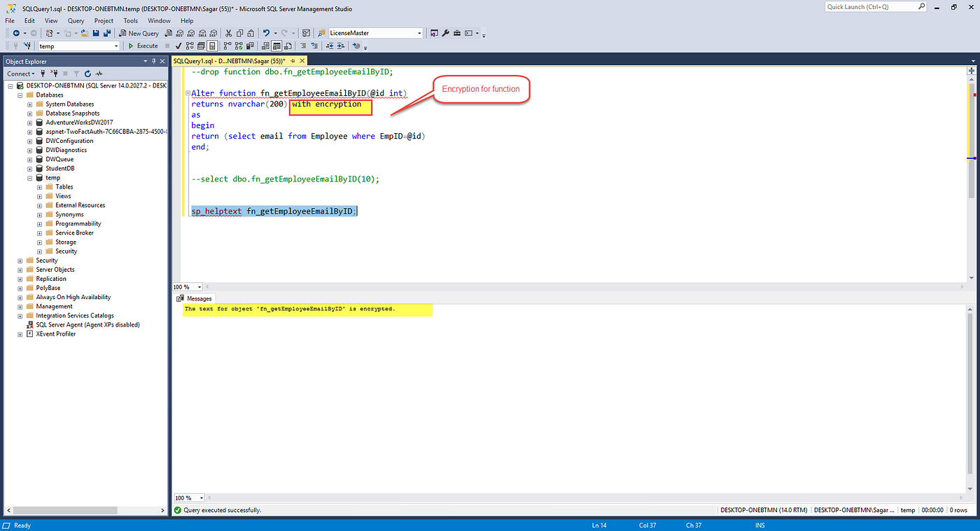Click the Execute button
This screenshot has width=980, height=531.
click(x=143, y=46)
